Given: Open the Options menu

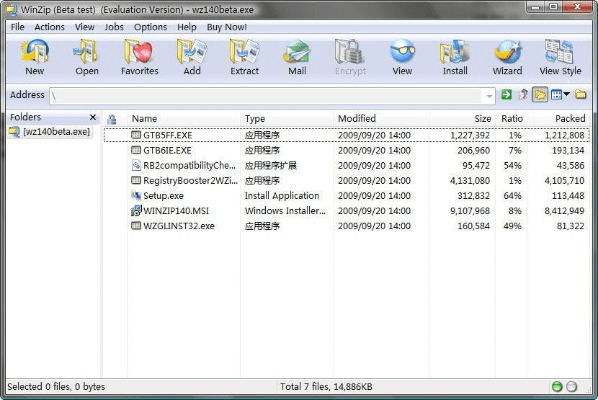Looking at the screenshot, I should coord(150,27).
